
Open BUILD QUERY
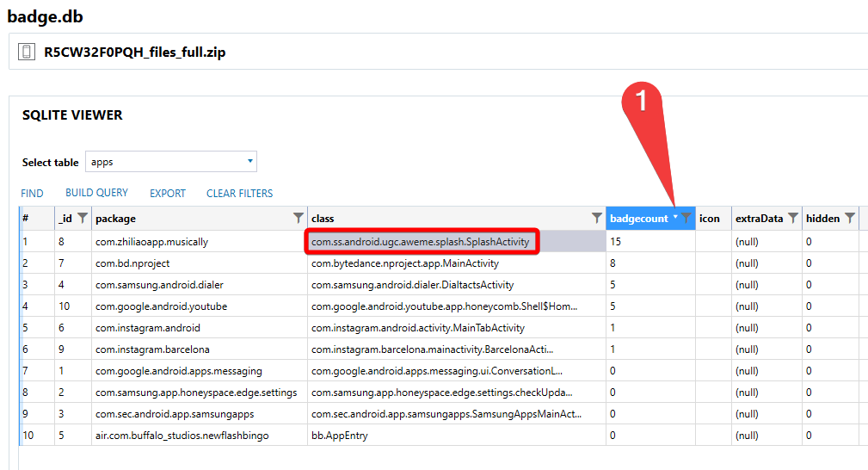click(97, 193)
